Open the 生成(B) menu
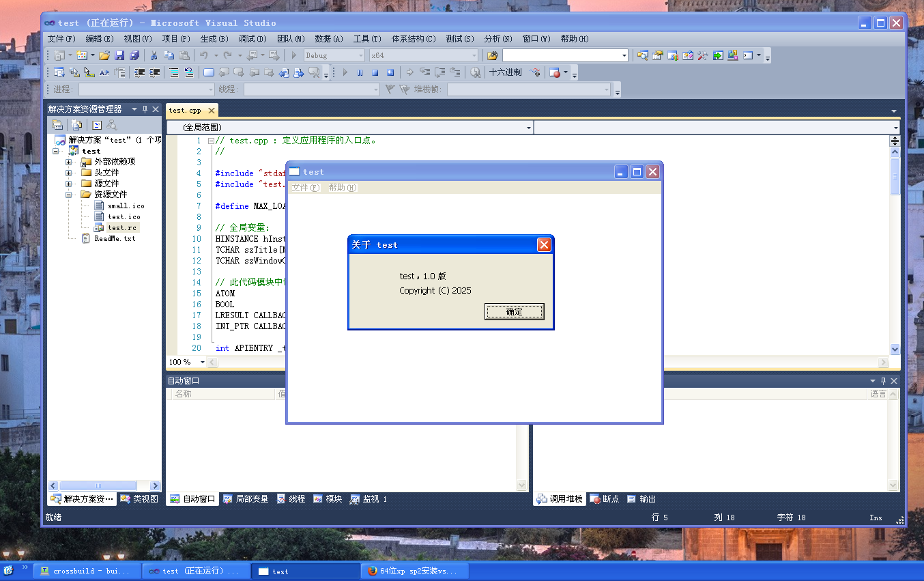 coord(214,39)
